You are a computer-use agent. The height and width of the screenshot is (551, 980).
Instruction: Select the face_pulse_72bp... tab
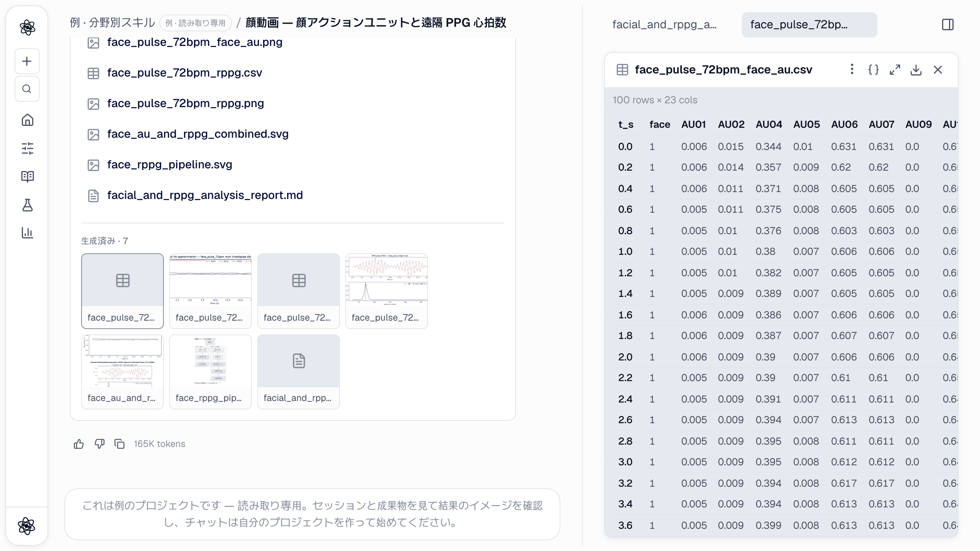tap(809, 25)
